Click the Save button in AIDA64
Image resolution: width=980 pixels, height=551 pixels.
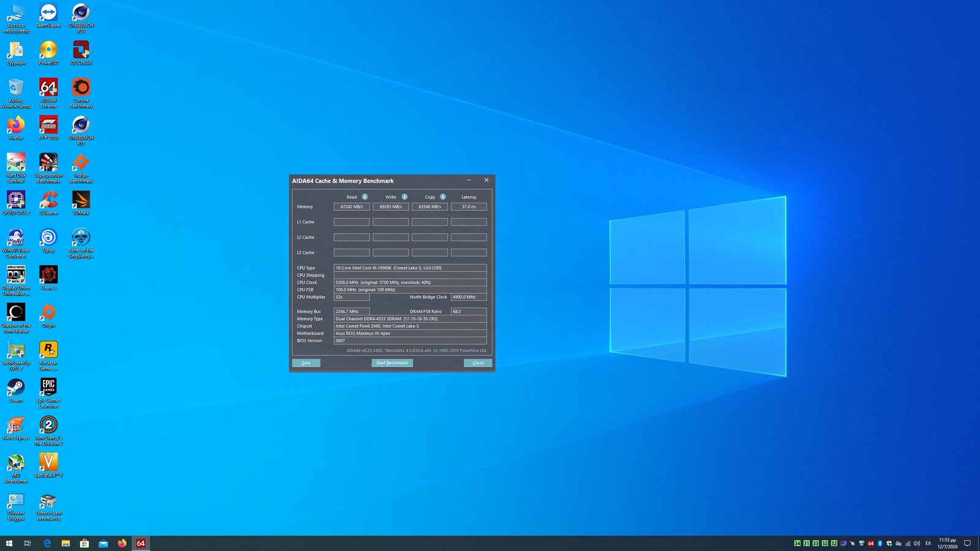tap(306, 363)
